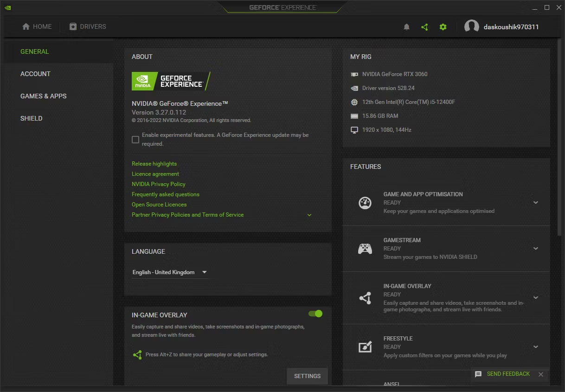Click the In-Game Overlay Settings button

(x=307, y=376)
